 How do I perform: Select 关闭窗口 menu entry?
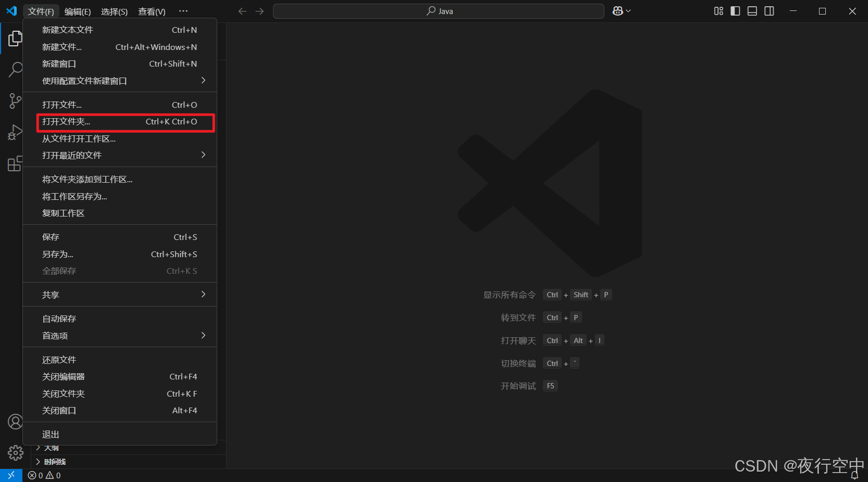[x=120, y=411]
